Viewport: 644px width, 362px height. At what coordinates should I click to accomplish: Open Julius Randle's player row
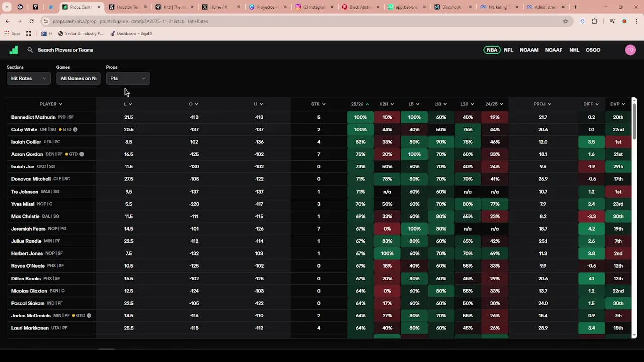(319, 241)
